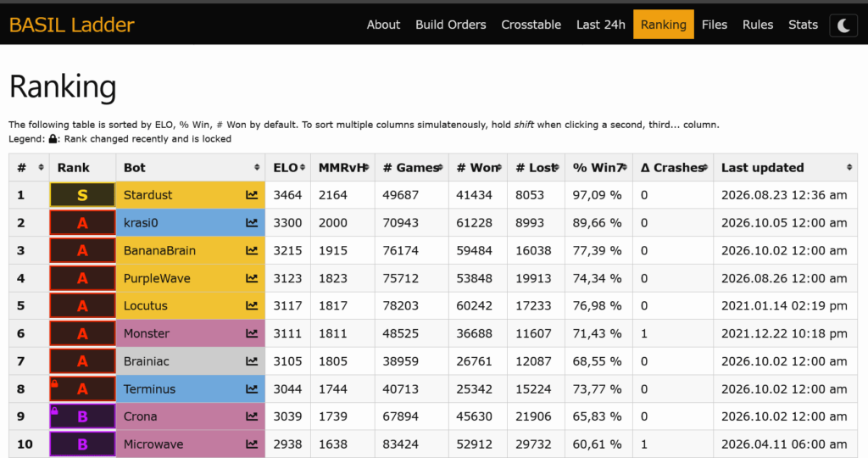Toggle dark mode with the moon button
868x458 pixels.
click(x=843, y=25)
